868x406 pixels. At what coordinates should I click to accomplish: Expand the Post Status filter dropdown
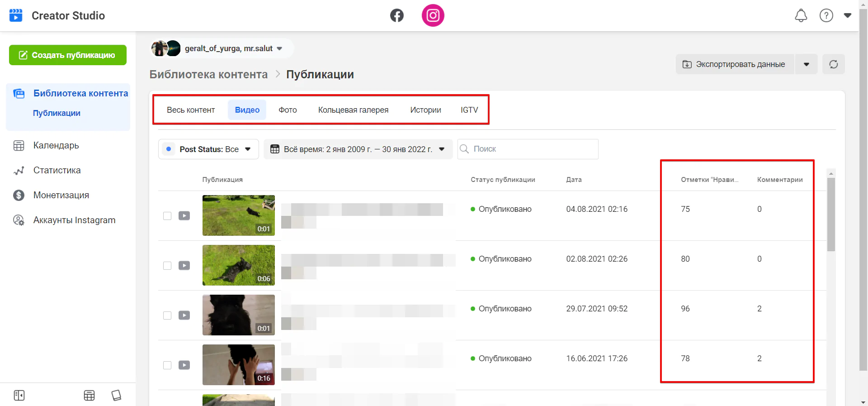[208, 149]
